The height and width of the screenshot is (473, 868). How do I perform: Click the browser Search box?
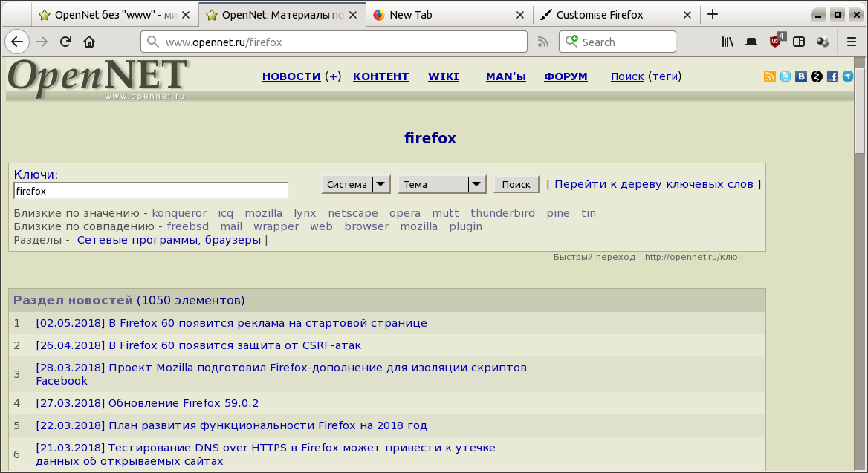(618, 42)
